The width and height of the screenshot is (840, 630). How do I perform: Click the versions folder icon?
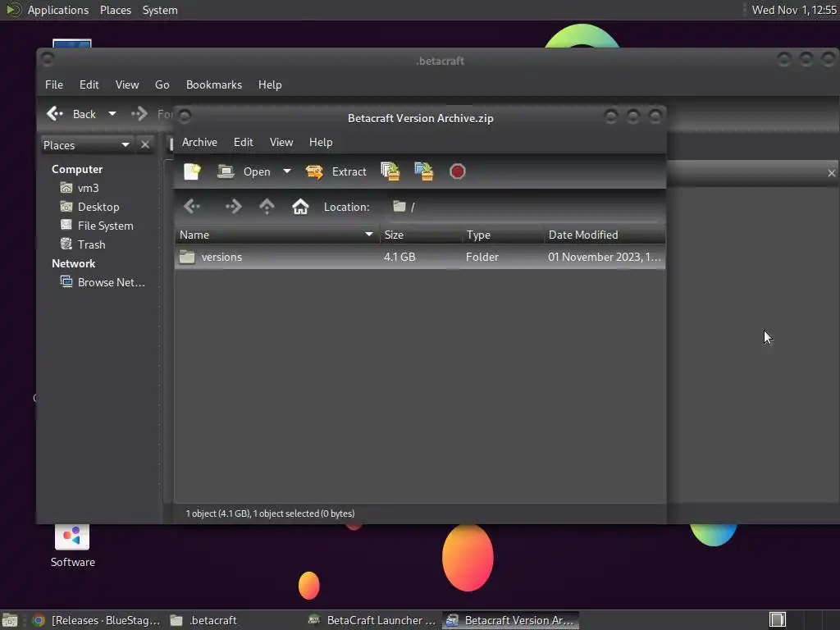[x=187, y=257]
